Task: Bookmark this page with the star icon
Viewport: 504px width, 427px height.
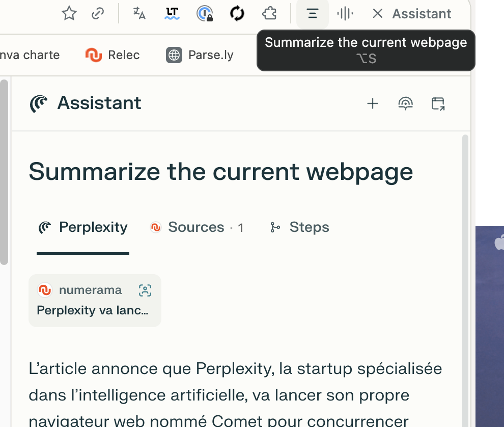Action: pyautogui.click(x=69, y=14)
